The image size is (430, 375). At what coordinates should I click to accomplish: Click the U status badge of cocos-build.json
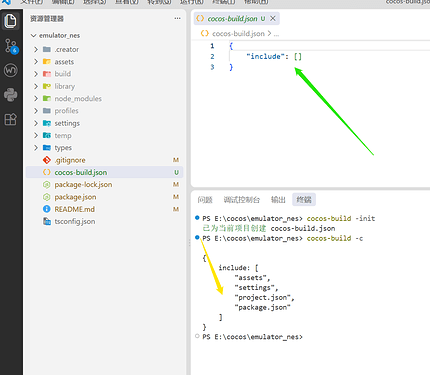tap(176, 172)
